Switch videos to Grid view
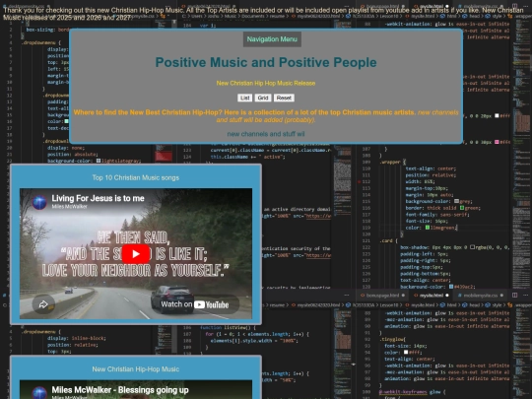The image size is (532, 399). (x=263, y=99)
